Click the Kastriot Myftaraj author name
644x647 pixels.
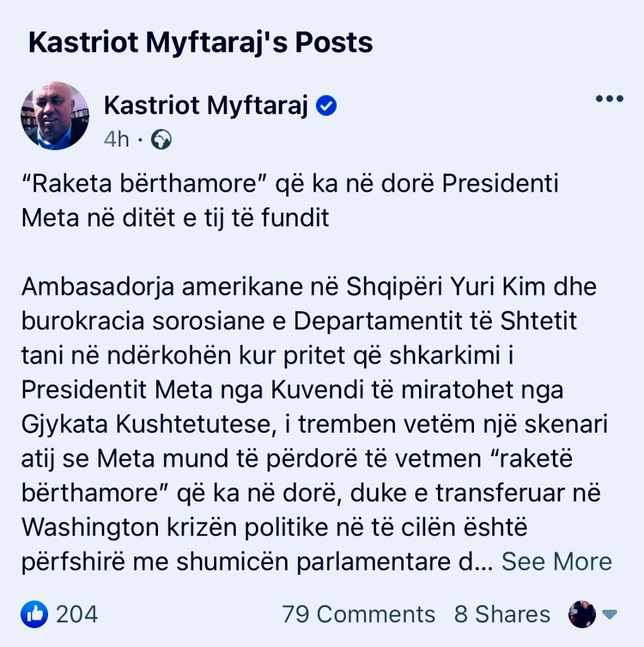coord(206,106)
